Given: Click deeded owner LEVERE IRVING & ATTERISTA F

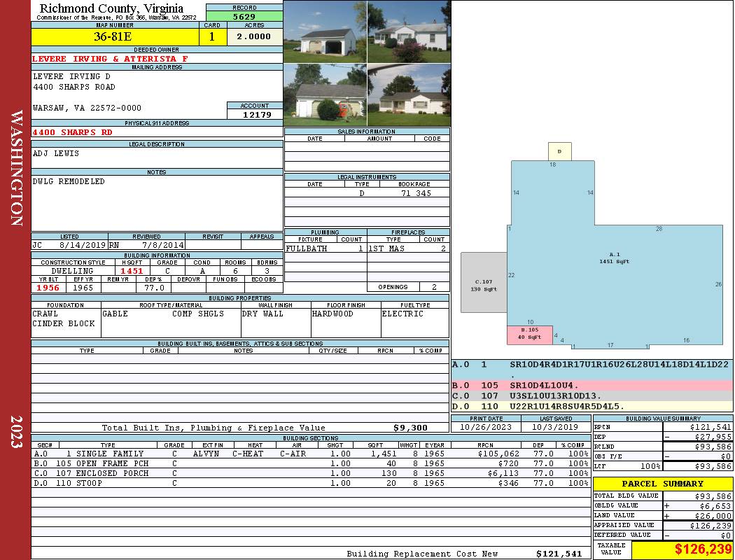Looking at the screenshot, I should point(110,59).
